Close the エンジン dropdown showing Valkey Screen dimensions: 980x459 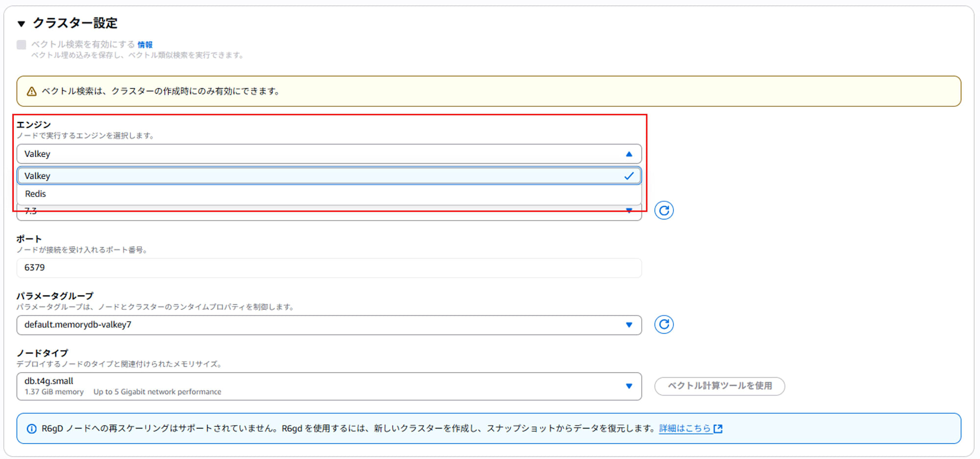click(329, 154)
